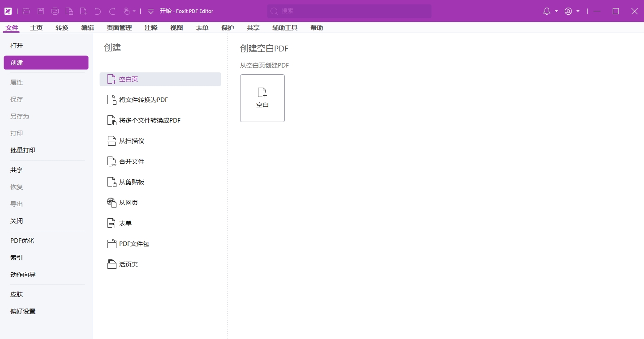Click the 空白页 page icon
Viewport: 644px width, 339px height.
[x=112, y=79]
